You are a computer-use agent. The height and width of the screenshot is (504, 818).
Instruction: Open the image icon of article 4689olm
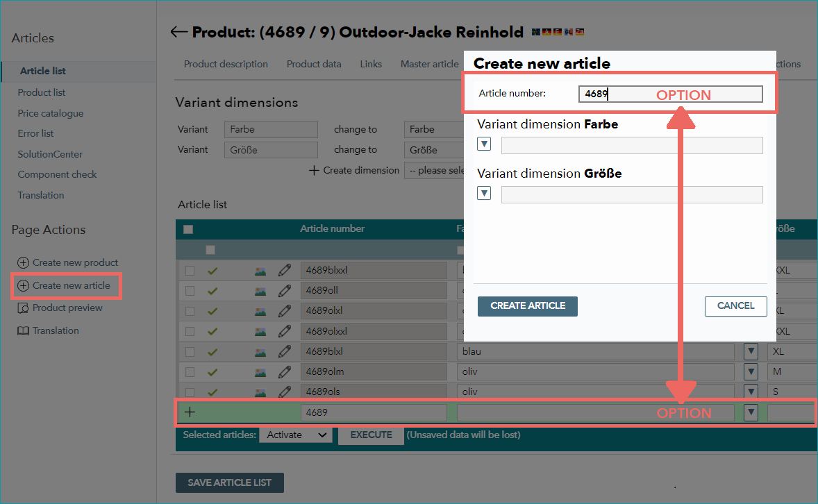tap(260, 373)
